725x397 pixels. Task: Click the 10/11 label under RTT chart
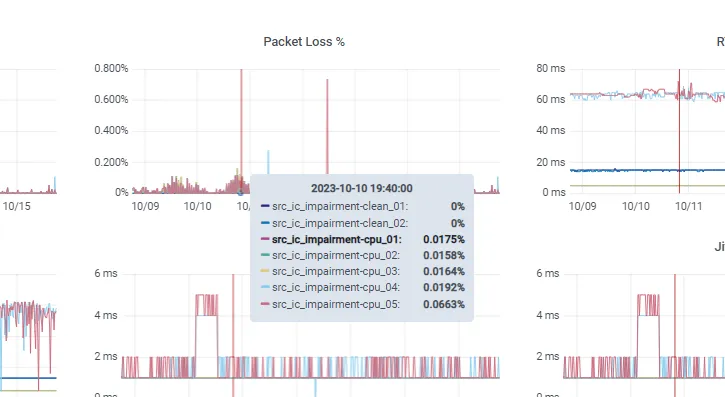click(x=688, y=206)
